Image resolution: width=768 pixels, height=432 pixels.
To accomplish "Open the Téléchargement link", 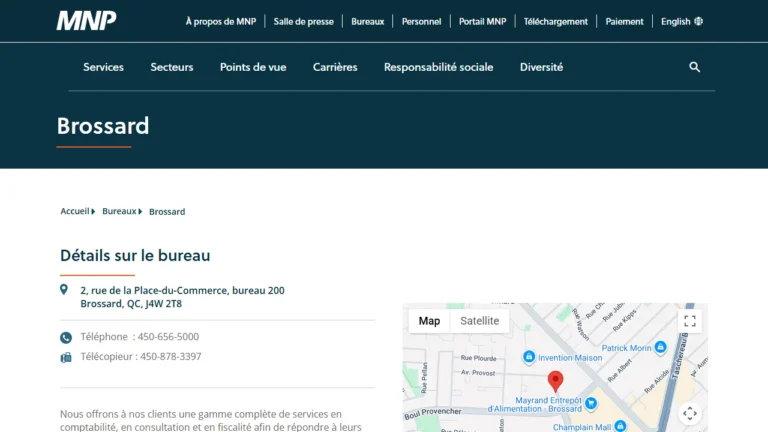I will point(555,22).
